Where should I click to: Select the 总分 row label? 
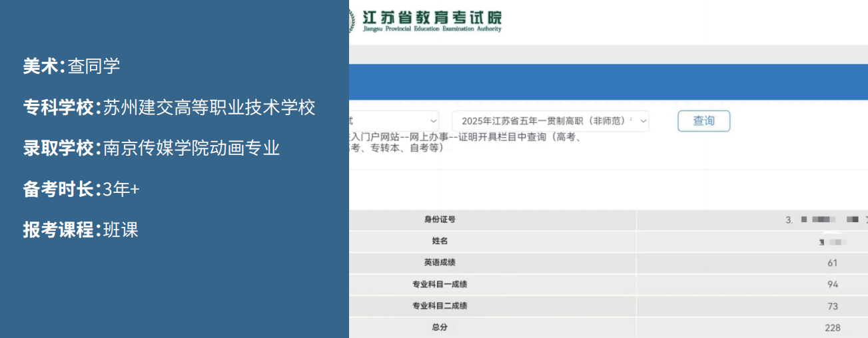440,327
